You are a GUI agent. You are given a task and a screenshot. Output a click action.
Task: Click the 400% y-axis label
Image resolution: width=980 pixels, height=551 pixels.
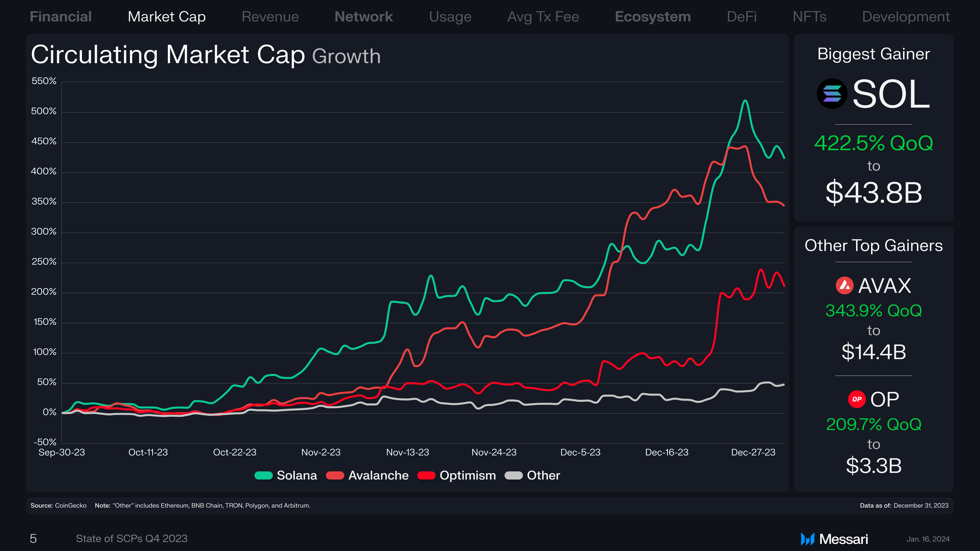tap(44, 172)
